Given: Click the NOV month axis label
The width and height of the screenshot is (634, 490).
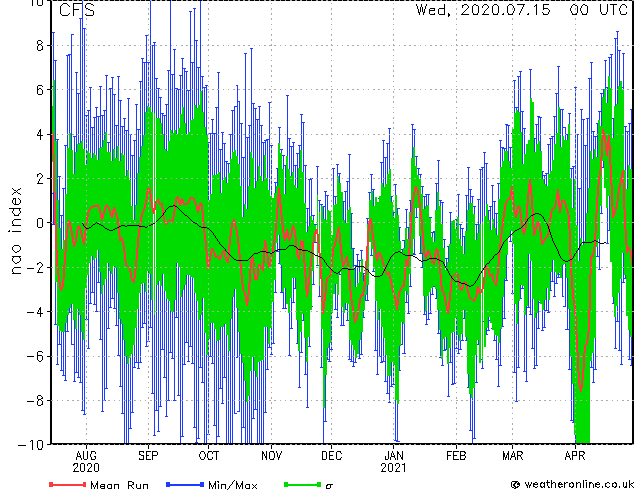Looking at the screenshot, I should point(271,456).
